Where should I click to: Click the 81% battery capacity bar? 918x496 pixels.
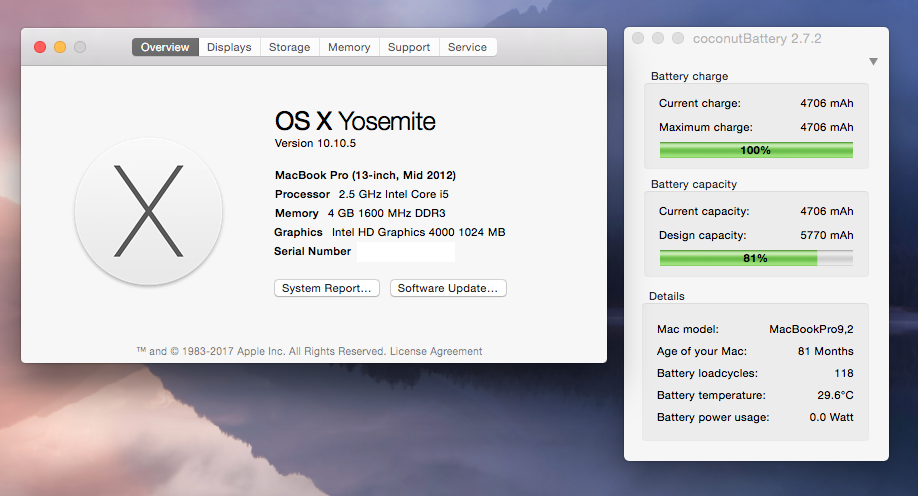pos(756,258)
